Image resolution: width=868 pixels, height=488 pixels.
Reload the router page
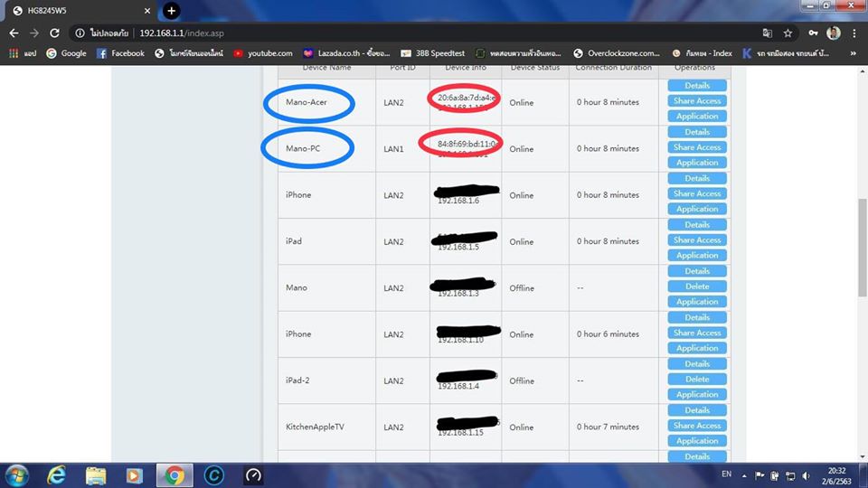[x=54, y=33]
